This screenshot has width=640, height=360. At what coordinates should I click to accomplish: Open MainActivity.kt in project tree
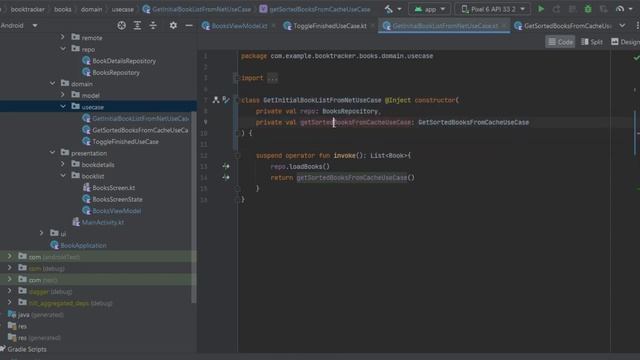pos(98,222)
